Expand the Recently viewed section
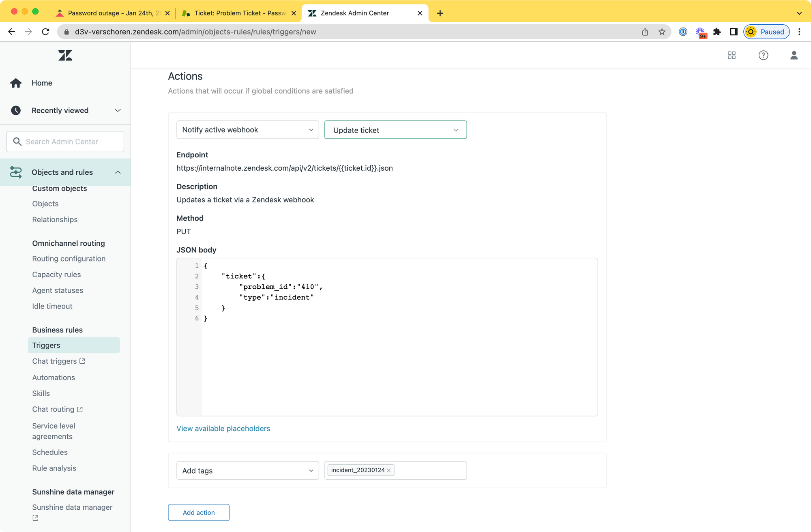The width and height of the screenshot is (811, 532). (x=118, y=110)
